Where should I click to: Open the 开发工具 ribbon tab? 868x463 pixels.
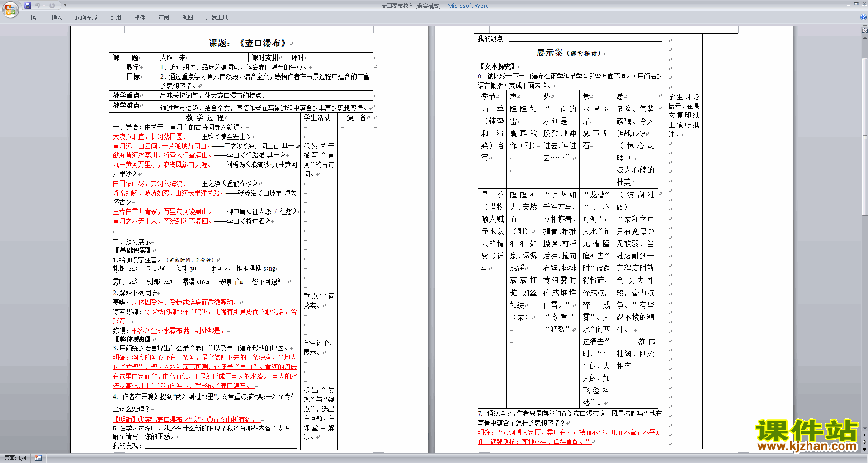[217, 18]
